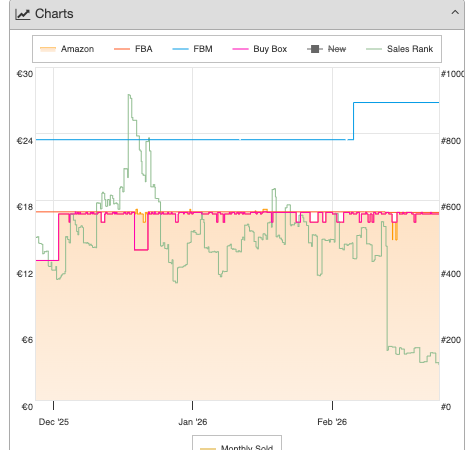Screen dimensions: 474x450
Task: Toggle the Amazon series in legend
Action: coord(67,49)
